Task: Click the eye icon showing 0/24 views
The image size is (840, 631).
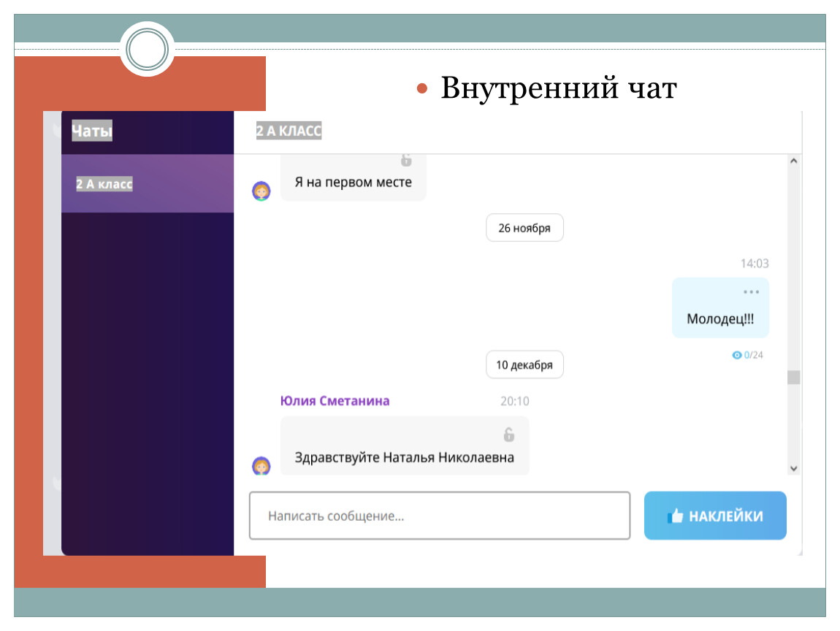Action: click(737, 355)
